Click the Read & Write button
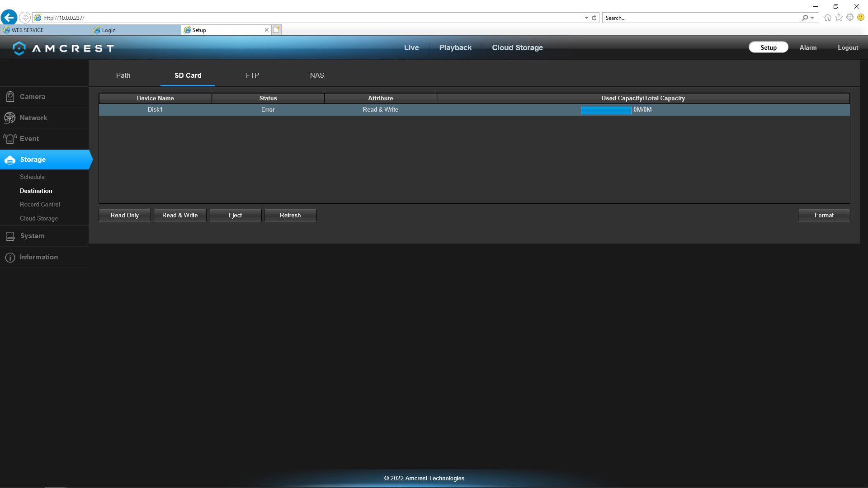The height and width of the screenshot is (488, 868). (180, 216)
